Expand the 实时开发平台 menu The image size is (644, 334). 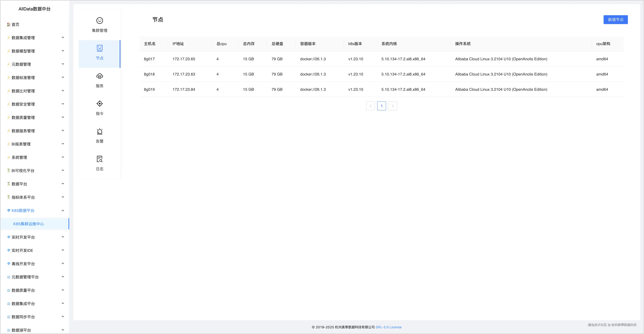coord(23,237)
